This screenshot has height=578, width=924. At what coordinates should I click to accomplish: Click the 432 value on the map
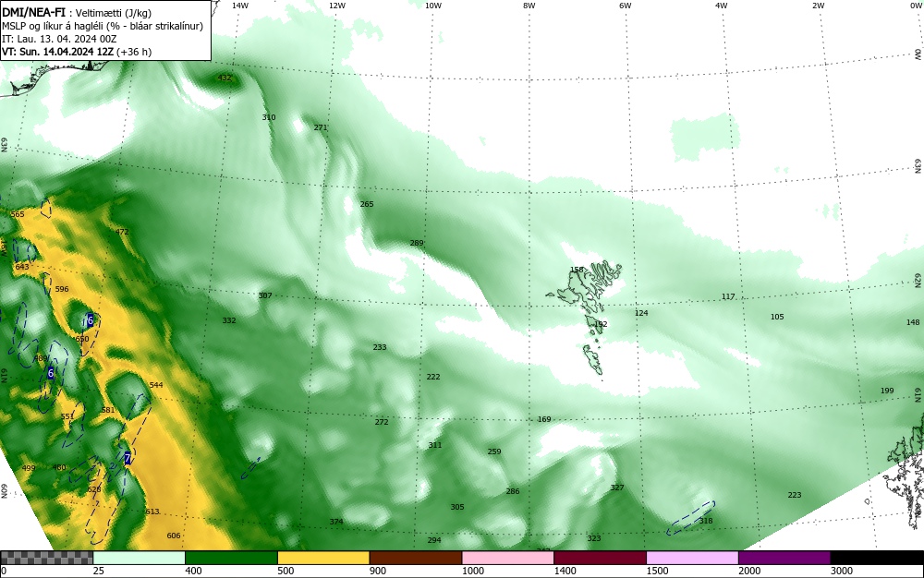[225, 78]
